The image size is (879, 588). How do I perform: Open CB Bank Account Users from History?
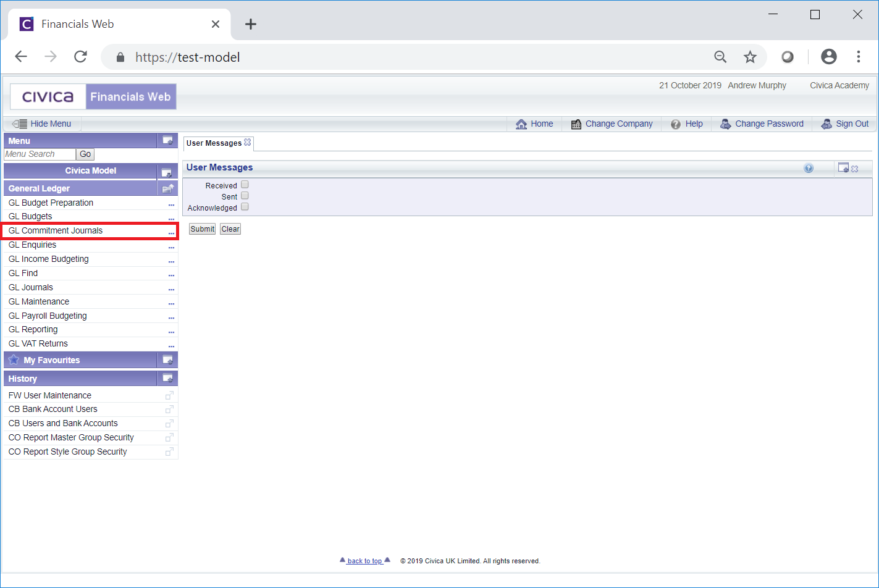click(x=53, y=409)
